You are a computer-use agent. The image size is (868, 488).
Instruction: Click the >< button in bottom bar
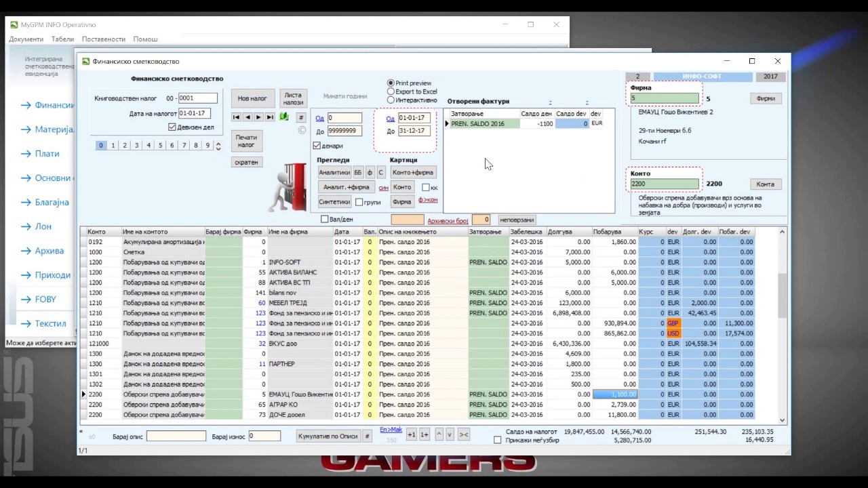[x=464, y=434]
